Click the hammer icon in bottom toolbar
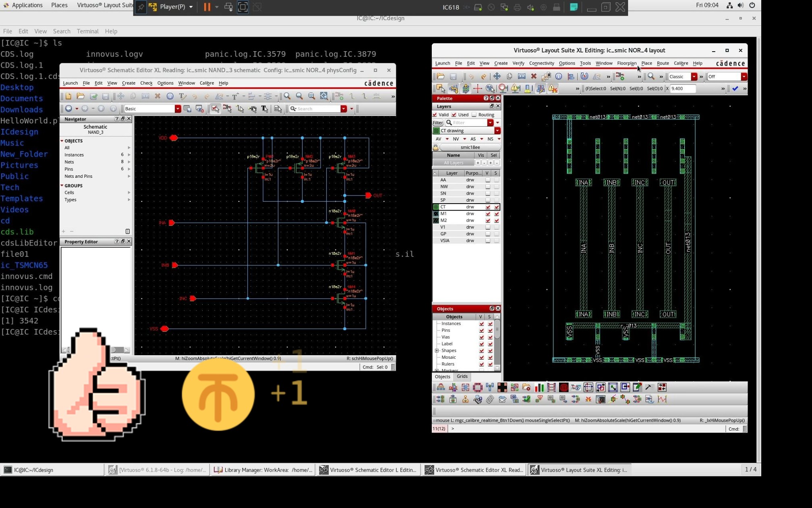Screen dimensions: 812x508 point(649,387)
